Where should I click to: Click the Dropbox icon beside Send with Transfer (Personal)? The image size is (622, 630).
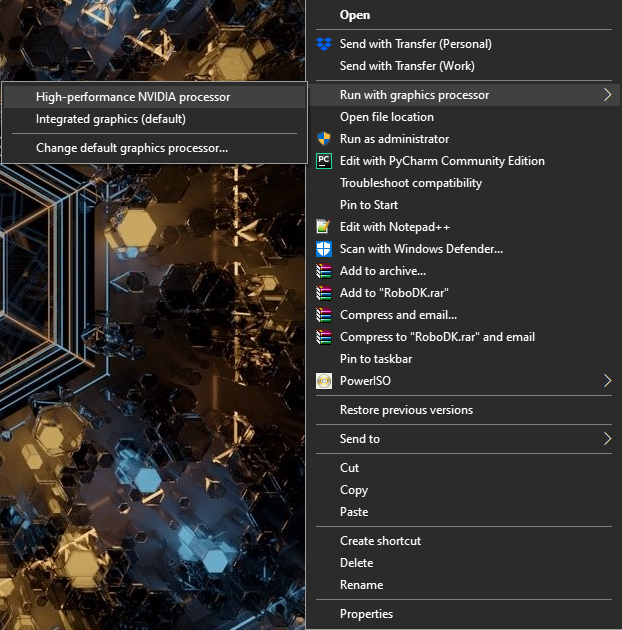[323, 44]
